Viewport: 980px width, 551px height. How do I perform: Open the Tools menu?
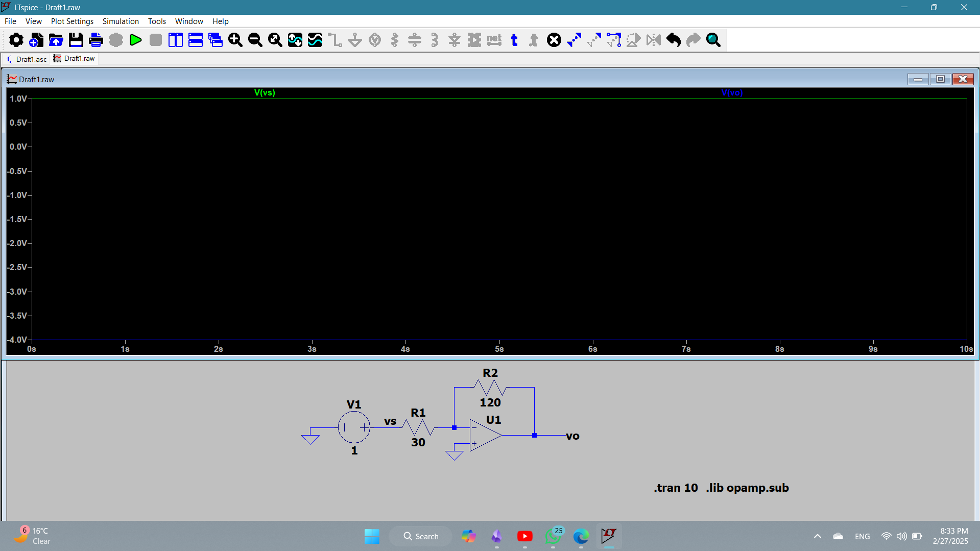(157, 21)
